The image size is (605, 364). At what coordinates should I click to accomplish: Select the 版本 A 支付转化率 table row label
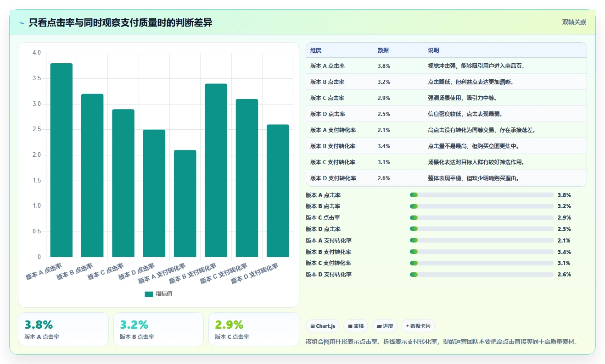333,130
